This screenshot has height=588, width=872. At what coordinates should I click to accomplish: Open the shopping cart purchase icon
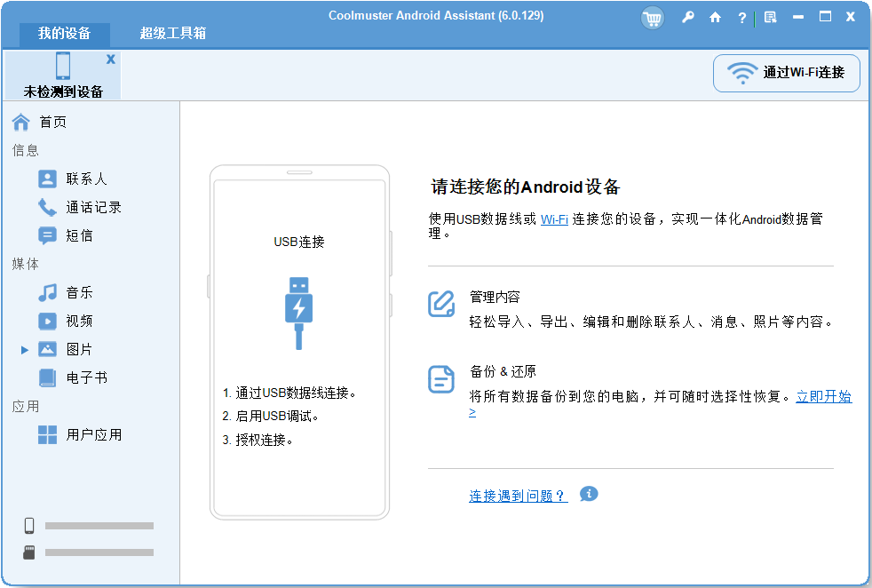click(x=653, y=19)
